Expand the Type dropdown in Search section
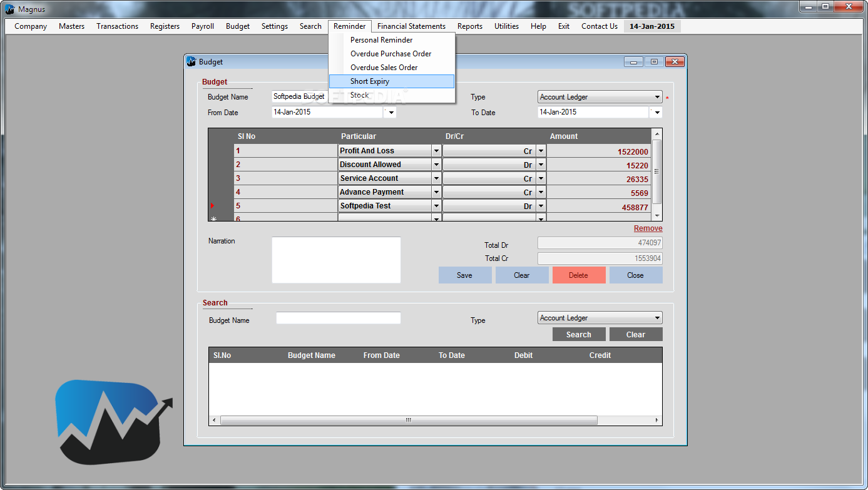 point(657,318)
